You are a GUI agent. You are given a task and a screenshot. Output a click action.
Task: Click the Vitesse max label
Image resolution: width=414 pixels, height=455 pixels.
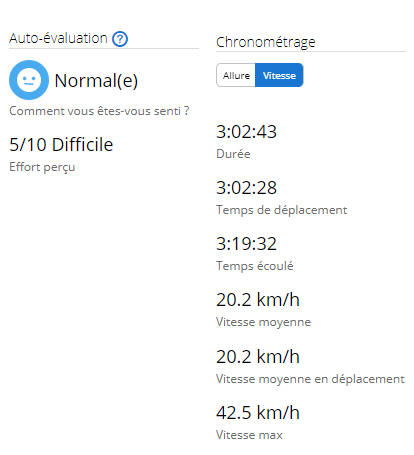click(249, 435)
